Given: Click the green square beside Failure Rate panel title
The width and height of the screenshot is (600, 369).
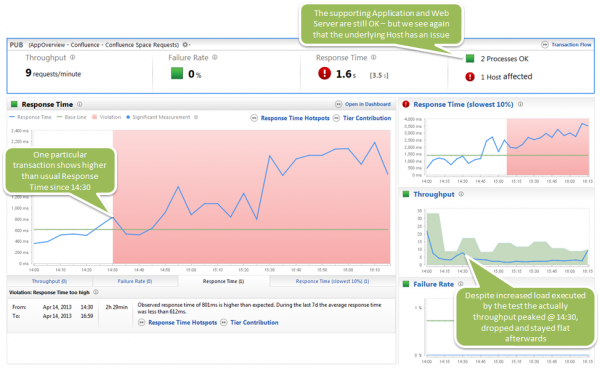Looking at the screenshot, I should [406, 284].
